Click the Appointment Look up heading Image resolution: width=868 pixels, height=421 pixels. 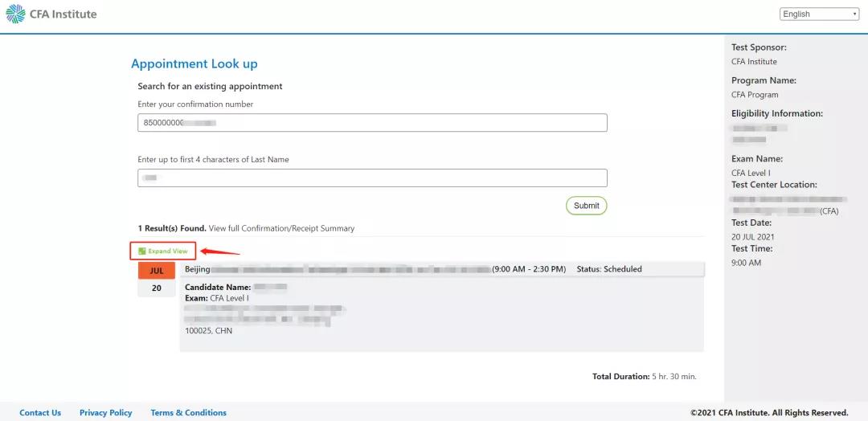click(194, 63)
